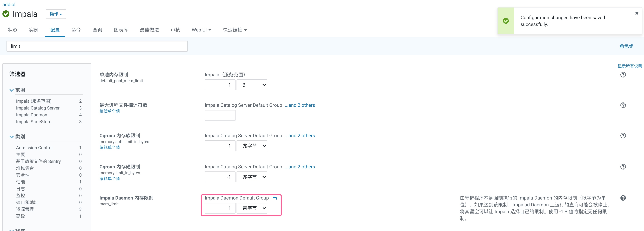The height and width of the screenshot is (231, 644).
Task: Collapse the 类别 filter section
Action: pyautogui.click(x=11, y=137)
